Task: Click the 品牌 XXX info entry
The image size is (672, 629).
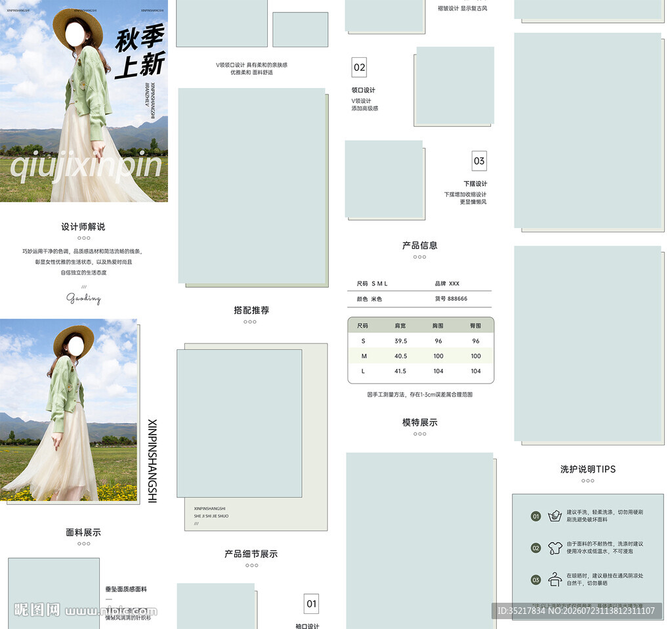Action: point(447,284)
